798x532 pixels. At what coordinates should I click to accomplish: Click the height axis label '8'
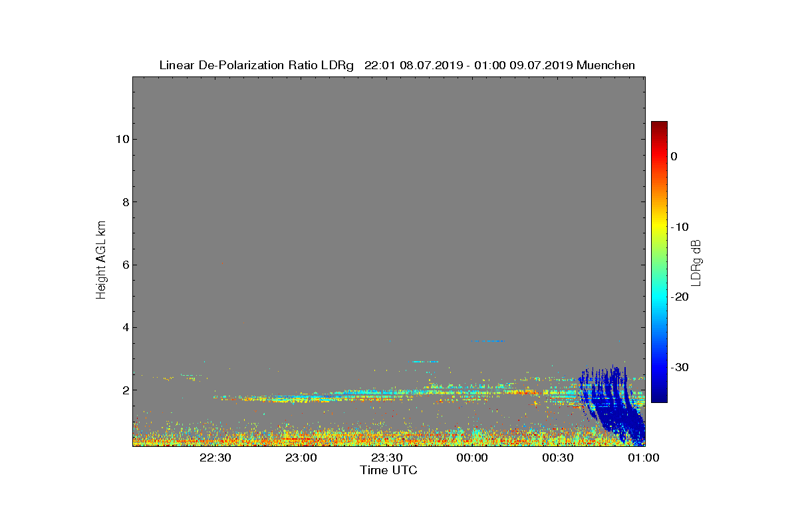(x=124, y=201)
